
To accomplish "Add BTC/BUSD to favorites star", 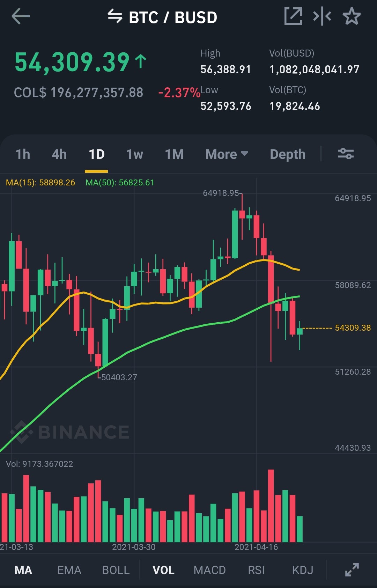I will coord(352,16).
